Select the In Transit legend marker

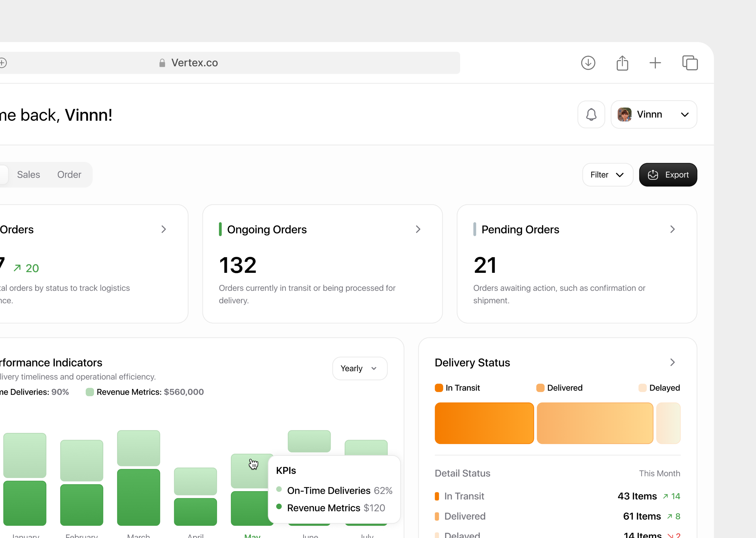coord(439,388)
